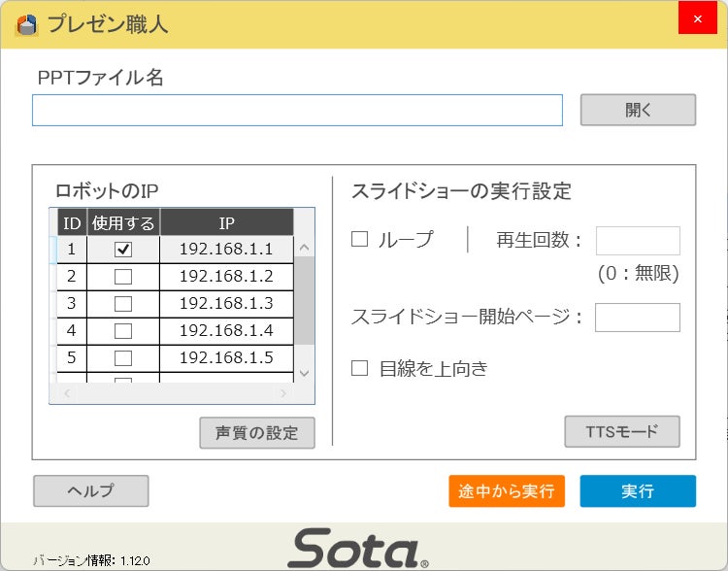The width and height of the screenshot is (728, 571).
Task: Focus the PPTファイル名 input field
Action: tap(297, 110)
